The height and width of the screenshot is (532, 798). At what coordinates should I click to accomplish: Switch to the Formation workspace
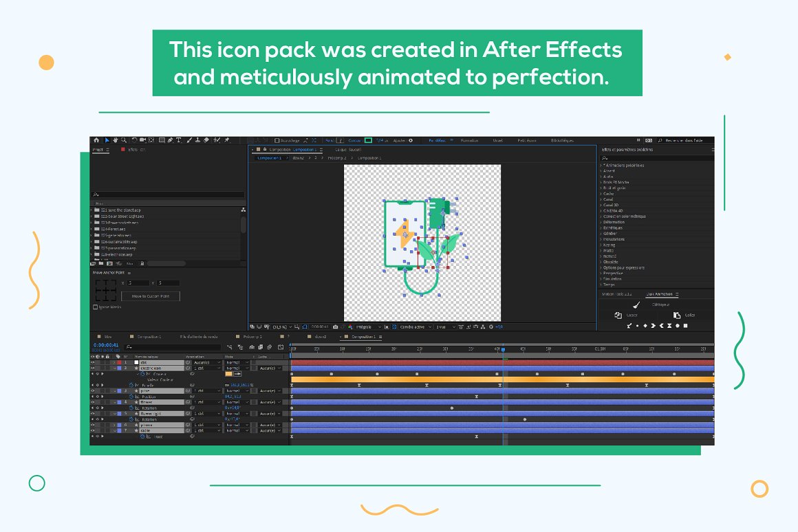coord(469,140)
